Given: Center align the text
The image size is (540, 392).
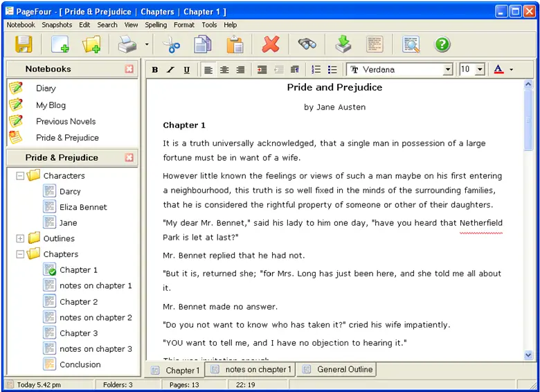Looking at the screenshot, I should coord(224,70).
